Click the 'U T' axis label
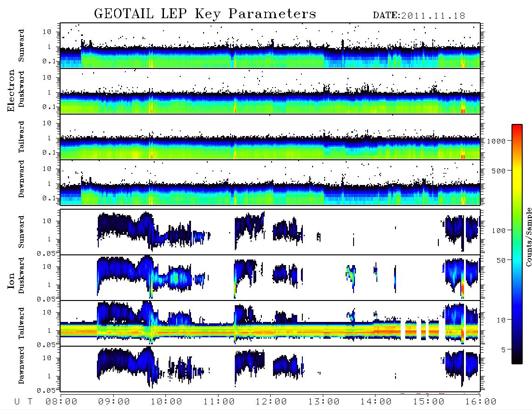 pos(23,402)
